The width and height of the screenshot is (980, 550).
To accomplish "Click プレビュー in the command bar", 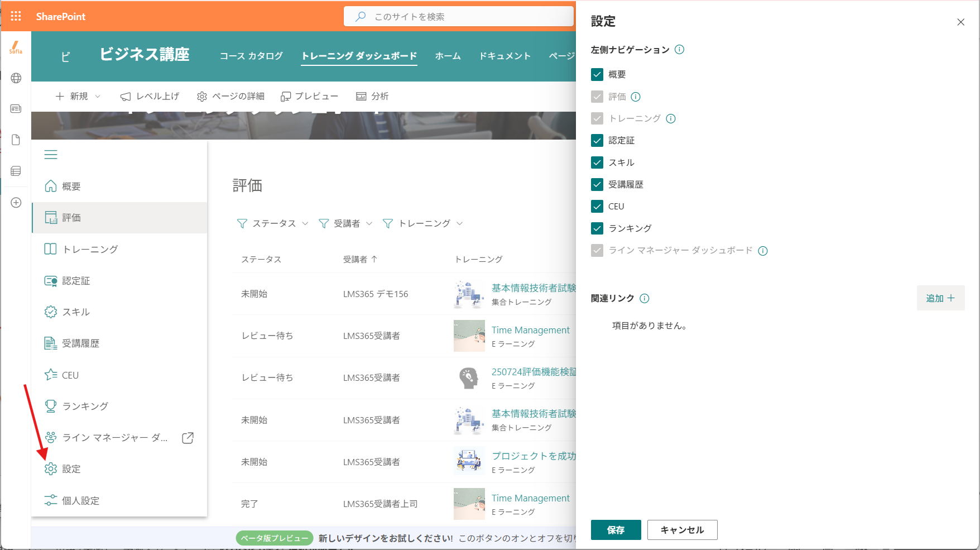I will [309, 97].
